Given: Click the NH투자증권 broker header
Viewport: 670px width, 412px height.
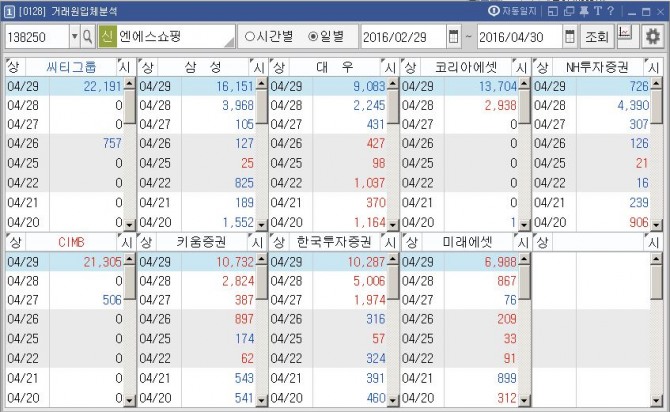Looking at the screenshot, I should 597,67.
